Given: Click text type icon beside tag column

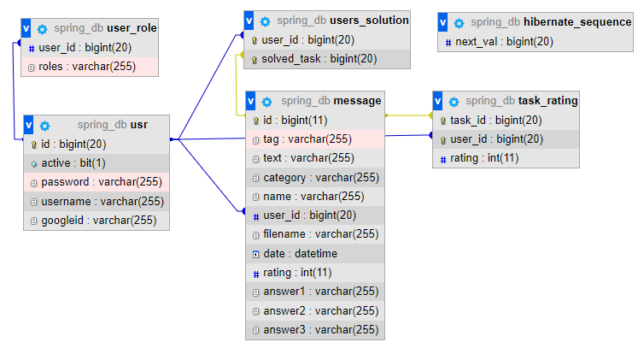Looking at the screenshot, I should tap(256, 140).
